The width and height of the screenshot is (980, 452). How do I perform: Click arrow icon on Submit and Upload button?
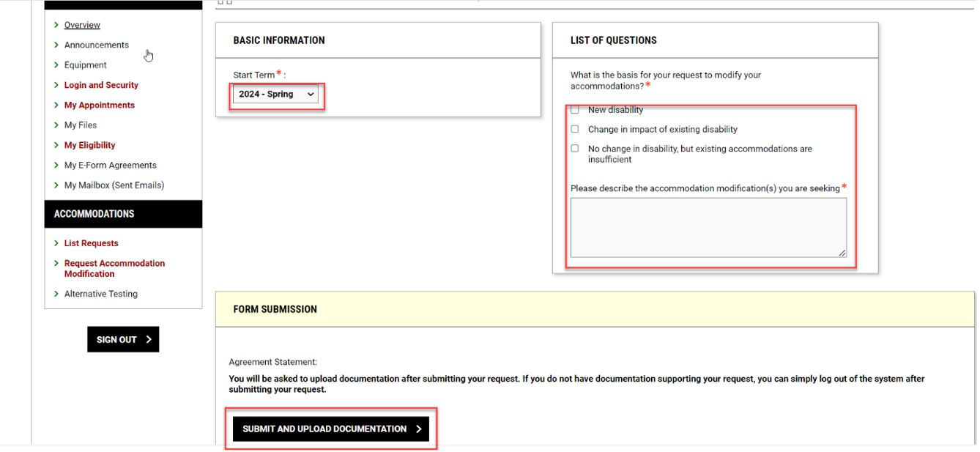418,429
